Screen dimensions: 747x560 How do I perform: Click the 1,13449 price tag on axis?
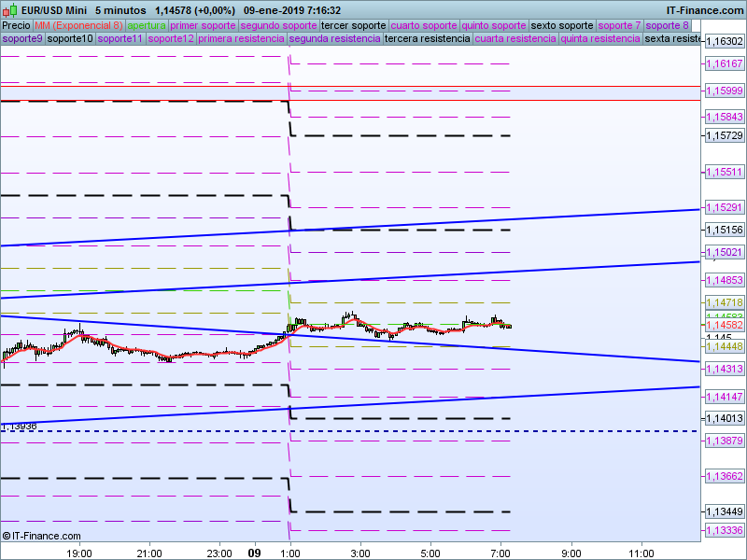725,511
